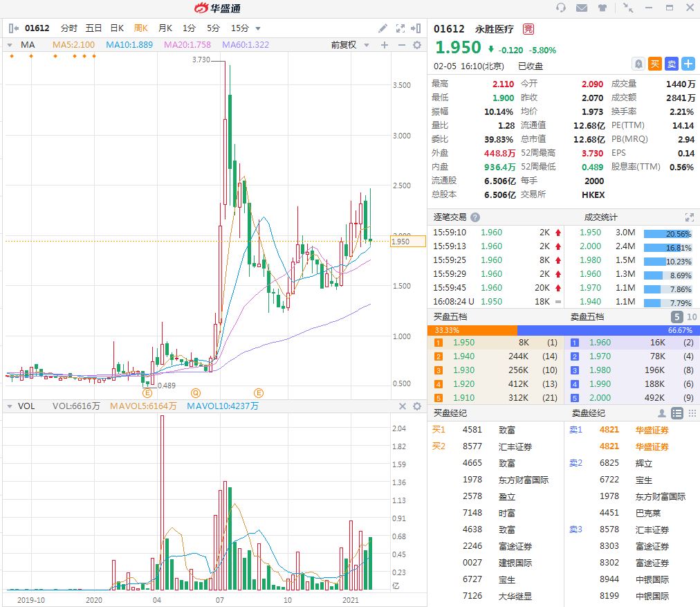Open the 15分 timeframe dropdown arrow

pyautogui.click(x=257, y=28)
